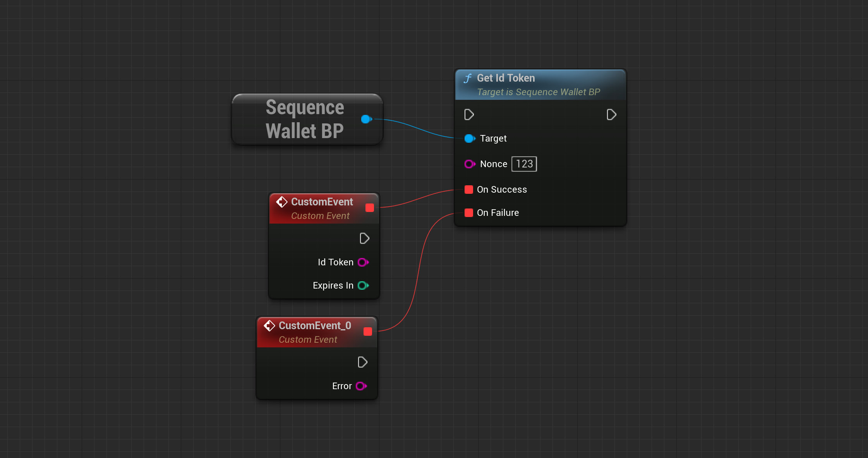Select the Sequence Wallet BP variable node
868x458 pixels.
(x=304, y=119)
